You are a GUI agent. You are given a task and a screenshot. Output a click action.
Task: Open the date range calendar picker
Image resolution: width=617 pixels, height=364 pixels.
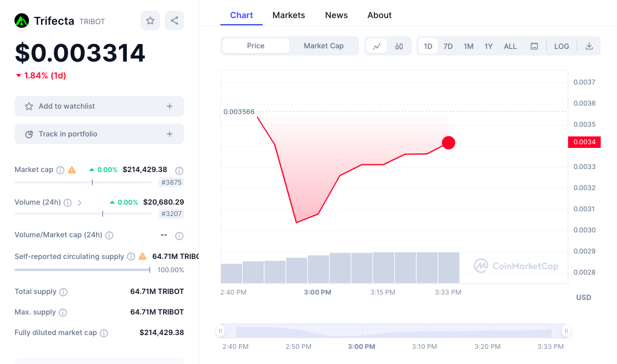[534, 46]
